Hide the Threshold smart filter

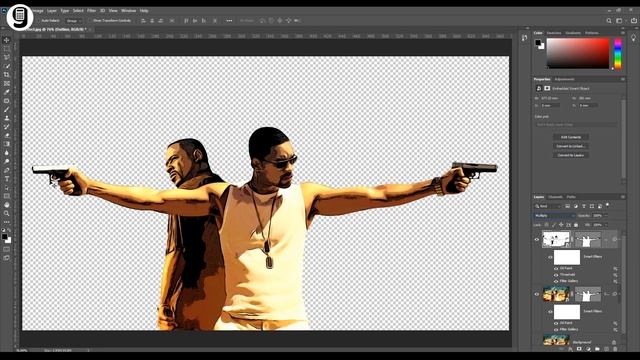(x=556, y=275)
